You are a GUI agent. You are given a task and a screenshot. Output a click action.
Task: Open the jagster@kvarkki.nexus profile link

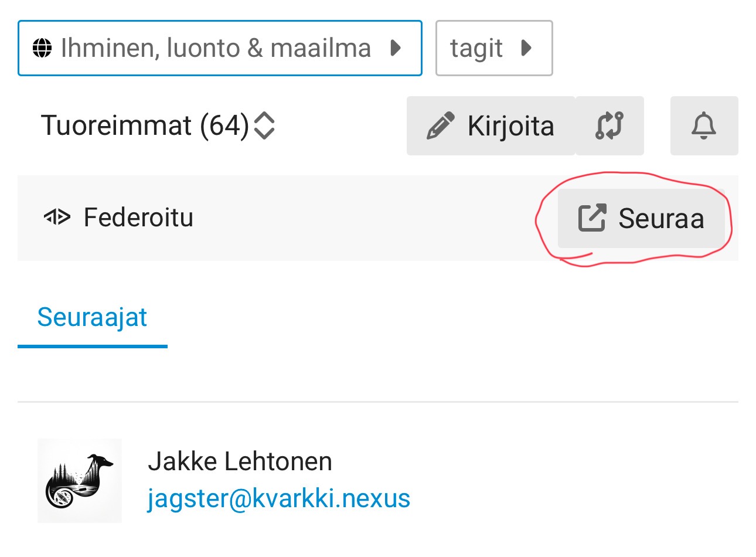(278, 498)
